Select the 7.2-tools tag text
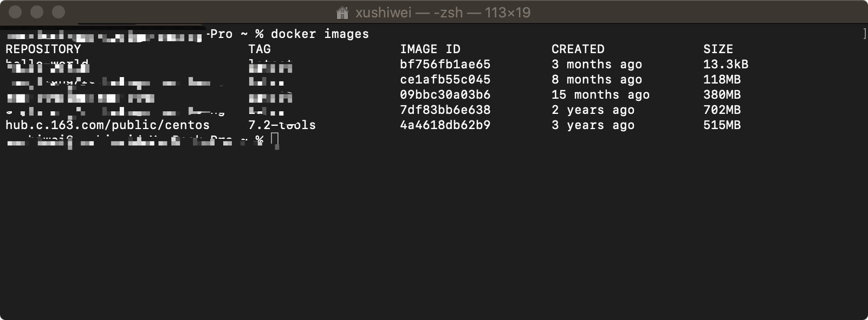The image size is (868, 320). [282, 125]
